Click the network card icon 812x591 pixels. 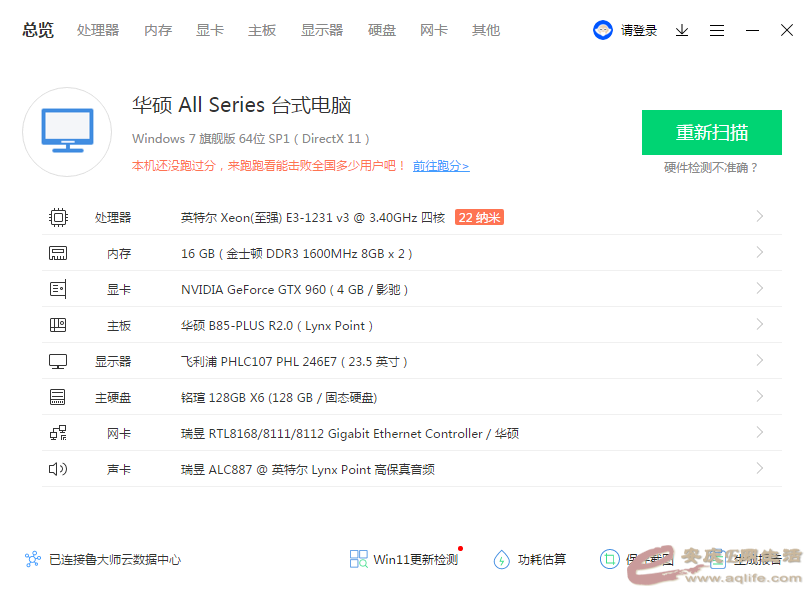[58, 433]
